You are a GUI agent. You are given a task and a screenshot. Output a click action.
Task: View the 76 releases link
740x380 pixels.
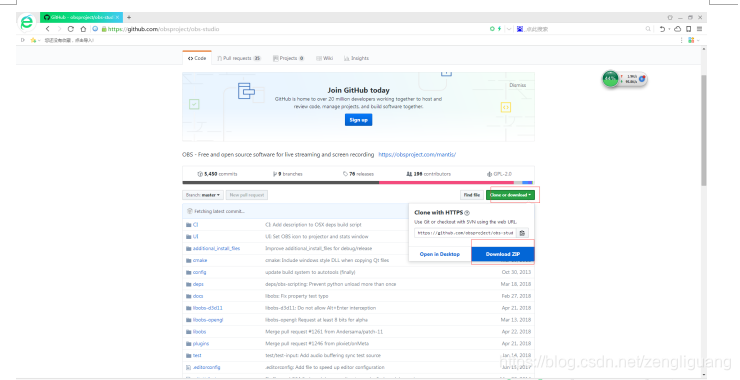point(358,174)
